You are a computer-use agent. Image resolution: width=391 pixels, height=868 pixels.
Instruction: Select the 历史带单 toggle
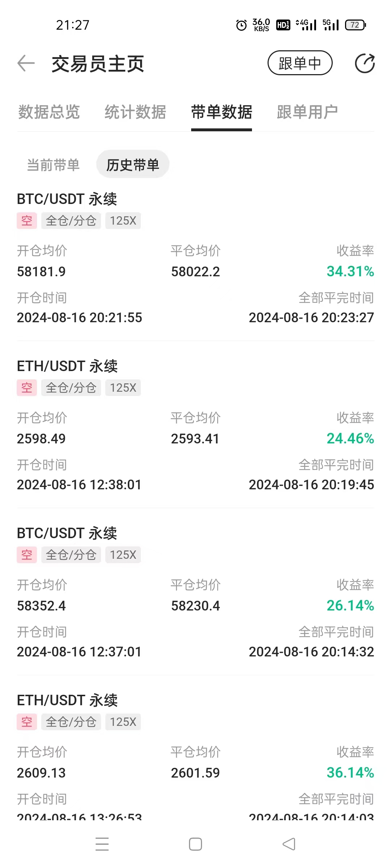click(133, 165)
